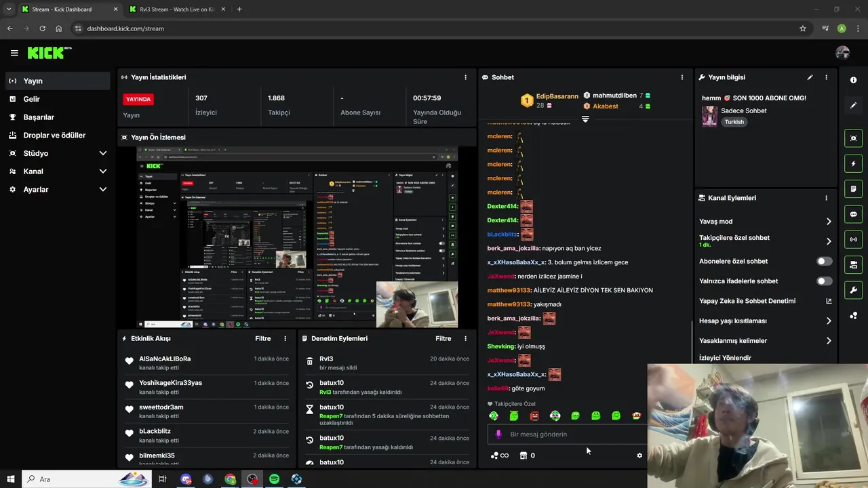Click the chat message input field
Image resolution: width=868 pixels, height=488 pixels.
click(568, 434)
